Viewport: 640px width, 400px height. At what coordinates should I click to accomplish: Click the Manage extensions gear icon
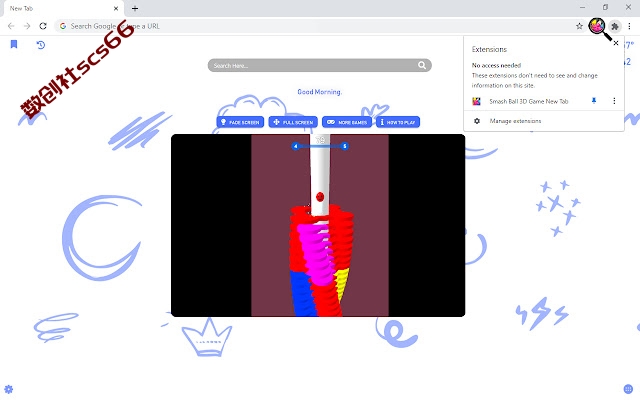tap(477, 121)
